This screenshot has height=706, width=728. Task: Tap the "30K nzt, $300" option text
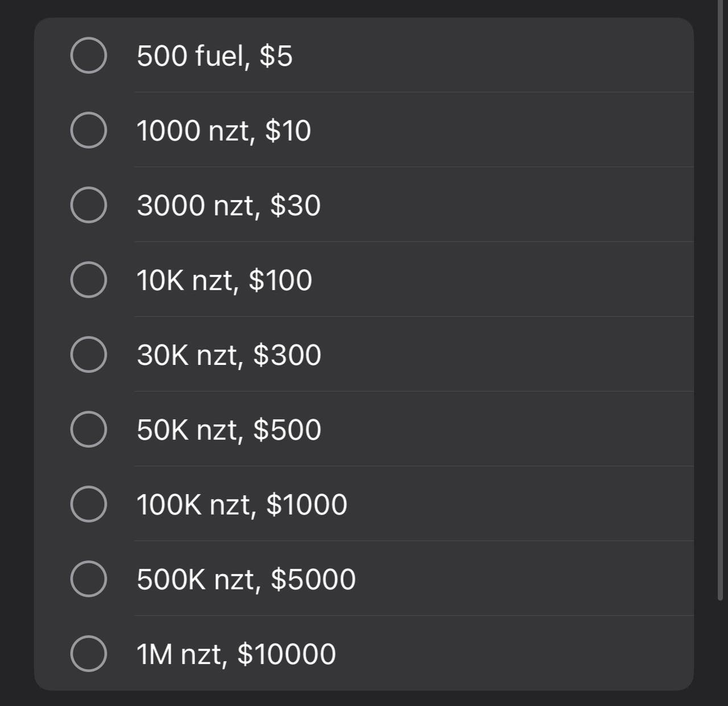coord(229,355)
